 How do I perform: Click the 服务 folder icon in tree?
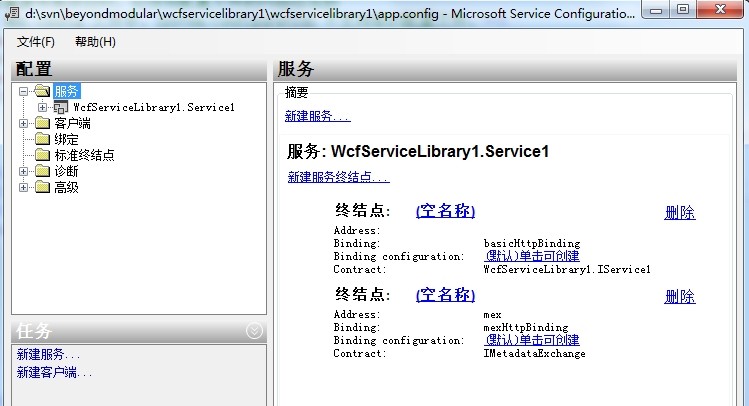click(x=42, y=91)
